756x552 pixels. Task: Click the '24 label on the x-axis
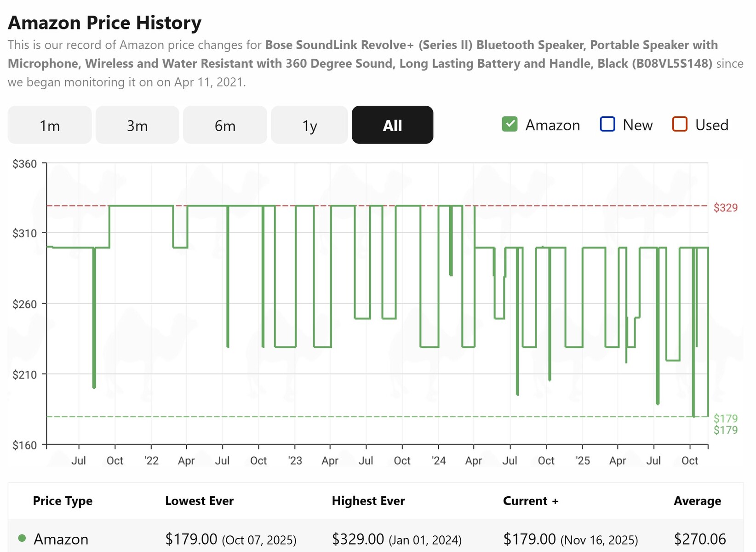click(x=439, y=460)
